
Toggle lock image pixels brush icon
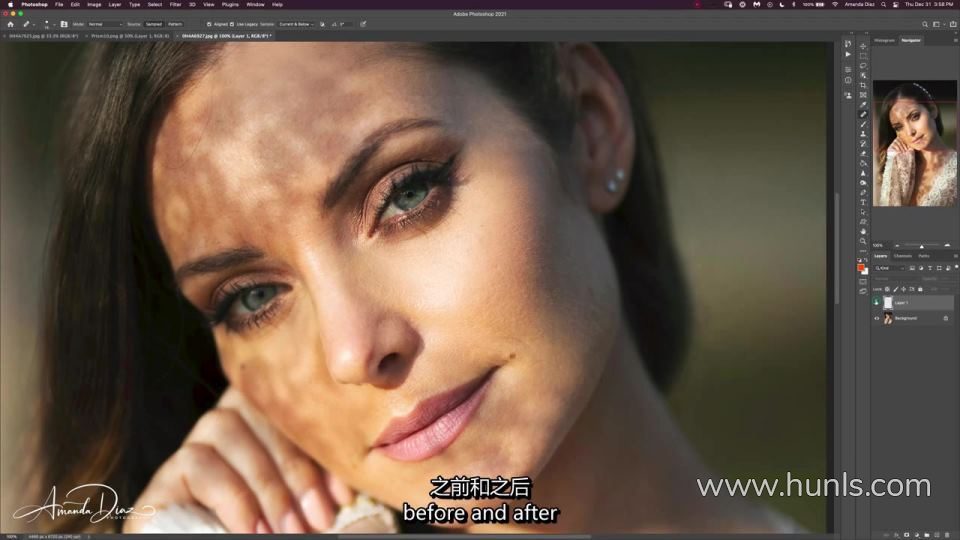point(896,289)
